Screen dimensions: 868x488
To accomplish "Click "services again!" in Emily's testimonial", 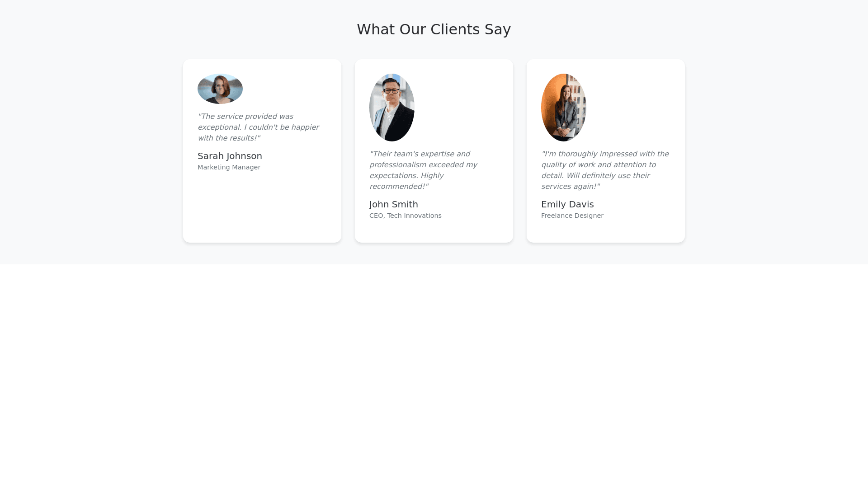I will tap(571, 187).
